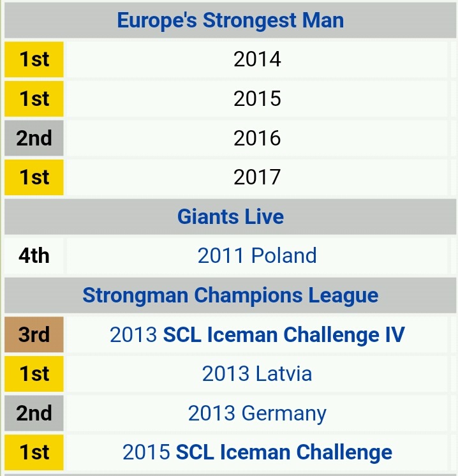
Task: Click the gold 1st cell beside 2013 Latvia
Action: 34,374
